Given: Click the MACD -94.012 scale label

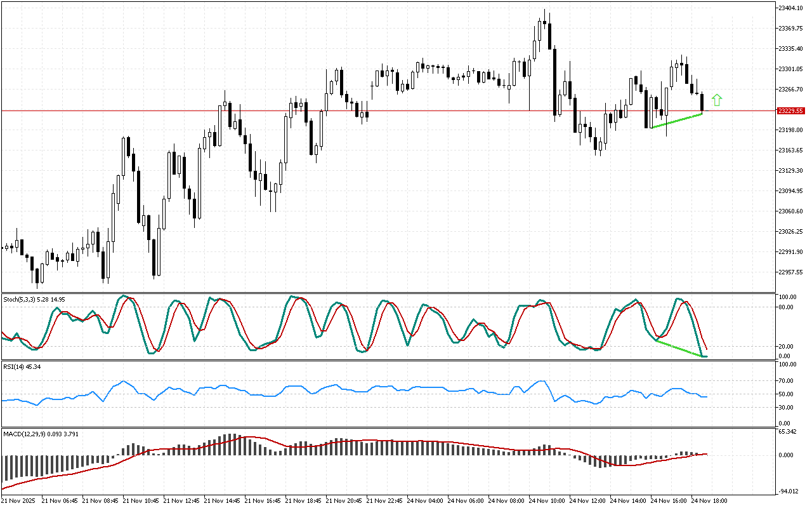Looking at the screenshot, I should (788, 490).
